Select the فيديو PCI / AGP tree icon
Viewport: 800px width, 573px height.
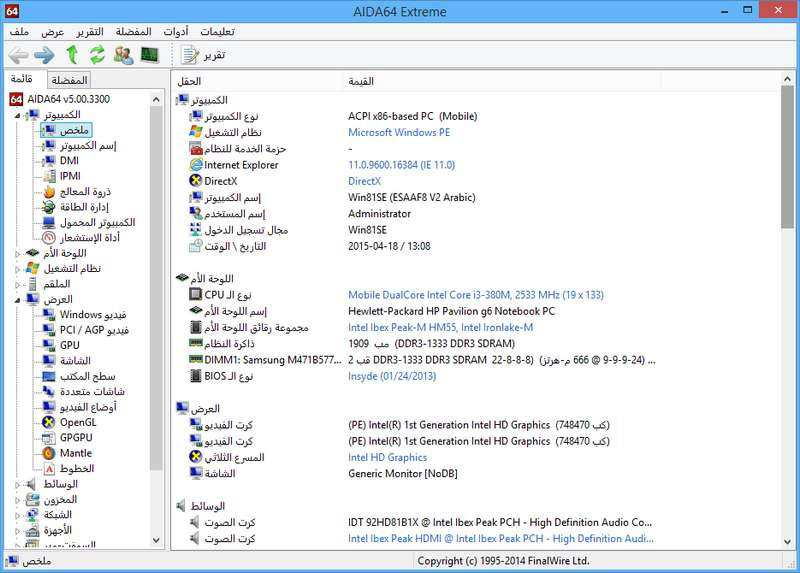(49, 330)
